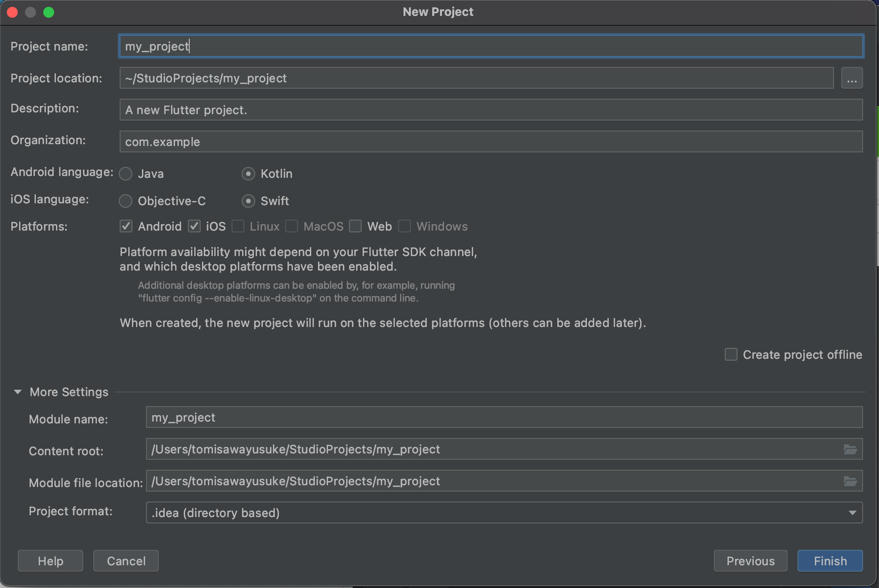Click the Module file location folder icon

(x=850, y=481)
